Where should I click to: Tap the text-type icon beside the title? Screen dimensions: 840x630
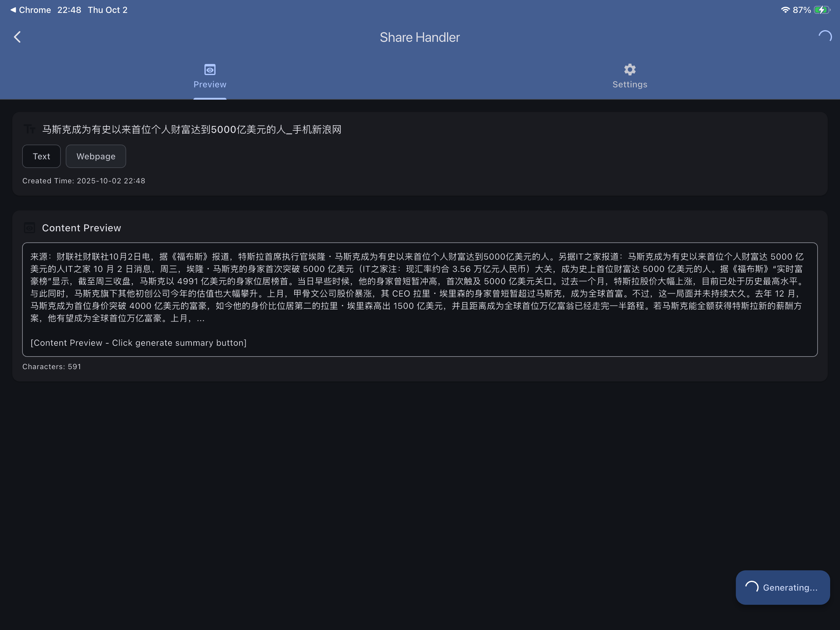click(29, 129)
